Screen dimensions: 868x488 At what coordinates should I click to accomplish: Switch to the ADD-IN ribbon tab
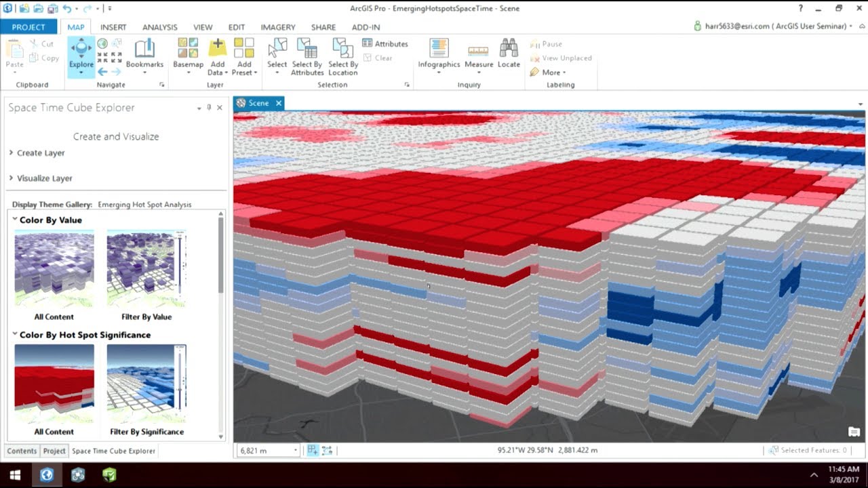pyautogui.click(x=366, y=27)
